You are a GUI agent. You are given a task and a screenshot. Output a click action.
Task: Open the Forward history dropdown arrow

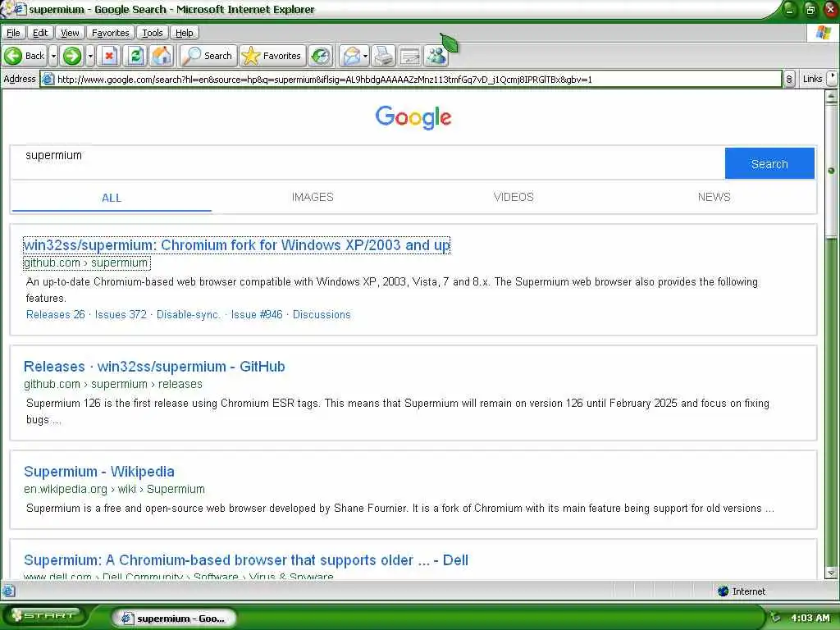(90, 56)
